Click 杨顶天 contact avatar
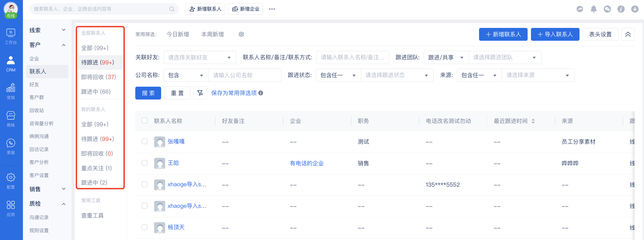The image size is (644, 240). click(160, 227)
